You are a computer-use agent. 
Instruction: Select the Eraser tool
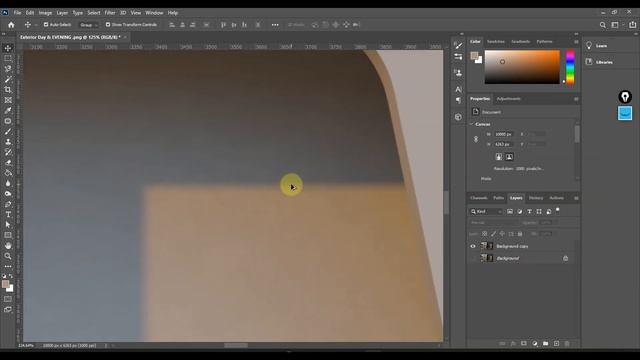(x=8, y=162)
